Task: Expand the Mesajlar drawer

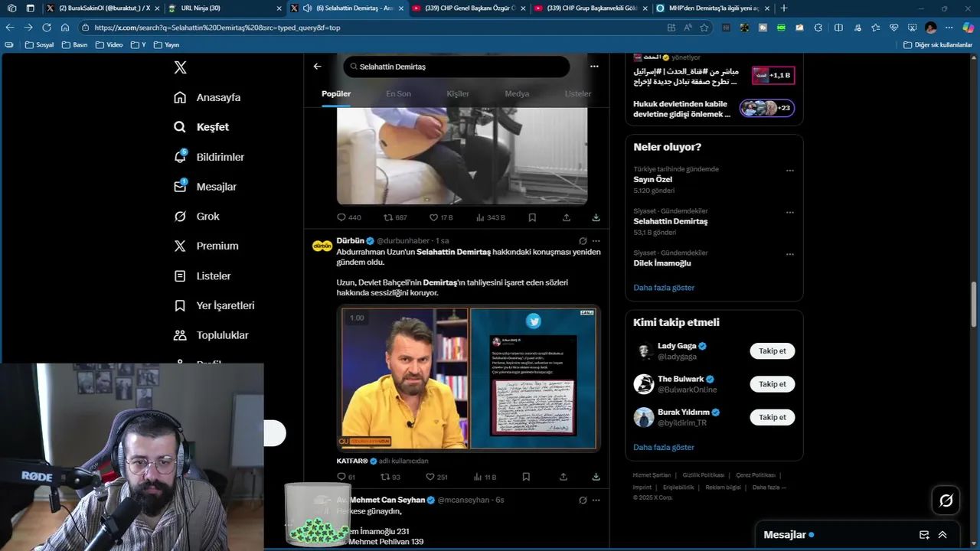Action: 942,535
